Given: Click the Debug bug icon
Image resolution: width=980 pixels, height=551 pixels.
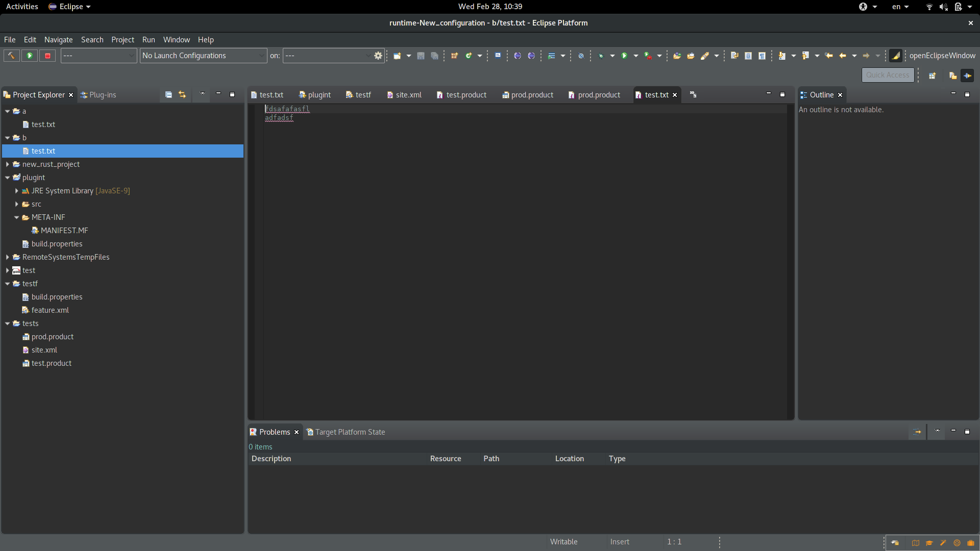Looking at the screenshot, I should click(601, 56).
